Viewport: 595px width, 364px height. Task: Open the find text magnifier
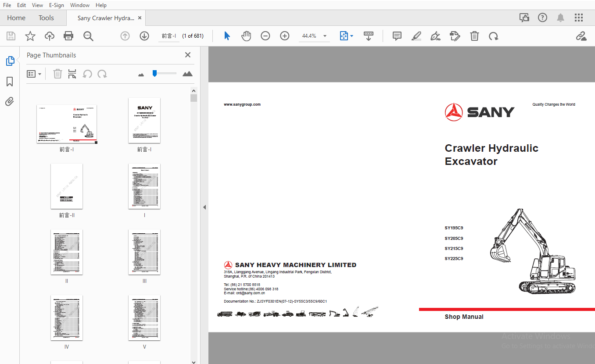pos(88,36)
